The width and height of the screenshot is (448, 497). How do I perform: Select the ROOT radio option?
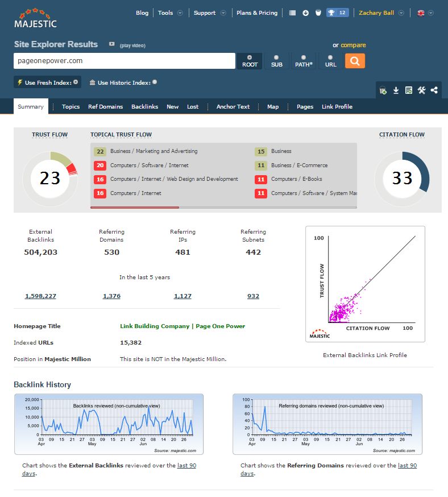(x=250, y=57)
